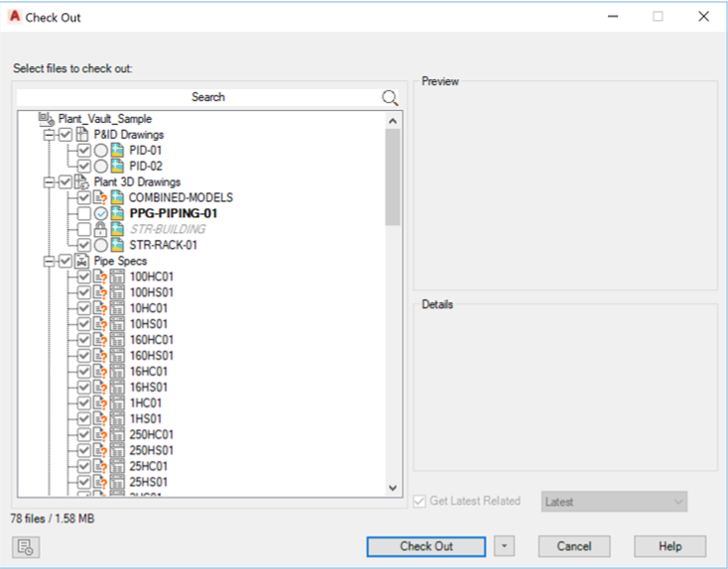Click the Plant_Vault_Sample project icon
Viewport: 728px width, 569px height.
[x=47, y=119]
